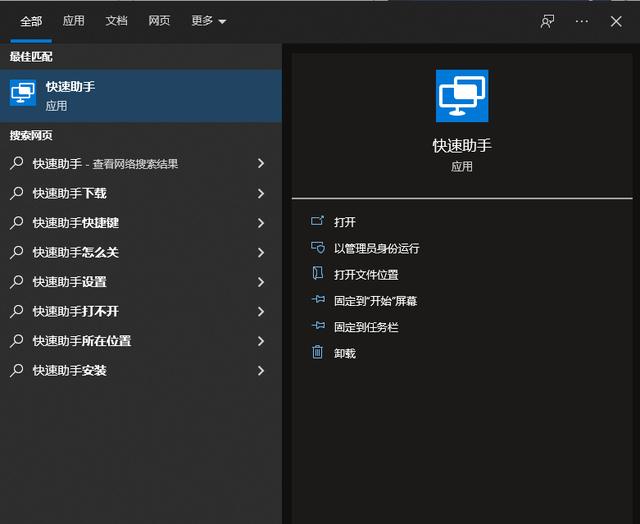The image size is (640, 524).
Task: Click 打开 to launch 快速助手
Action: (345, 222)
